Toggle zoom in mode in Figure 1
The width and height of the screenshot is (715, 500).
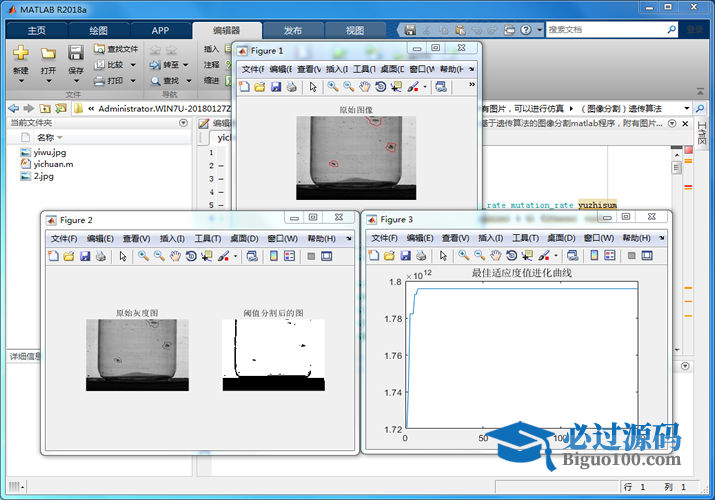coord(333,87)
